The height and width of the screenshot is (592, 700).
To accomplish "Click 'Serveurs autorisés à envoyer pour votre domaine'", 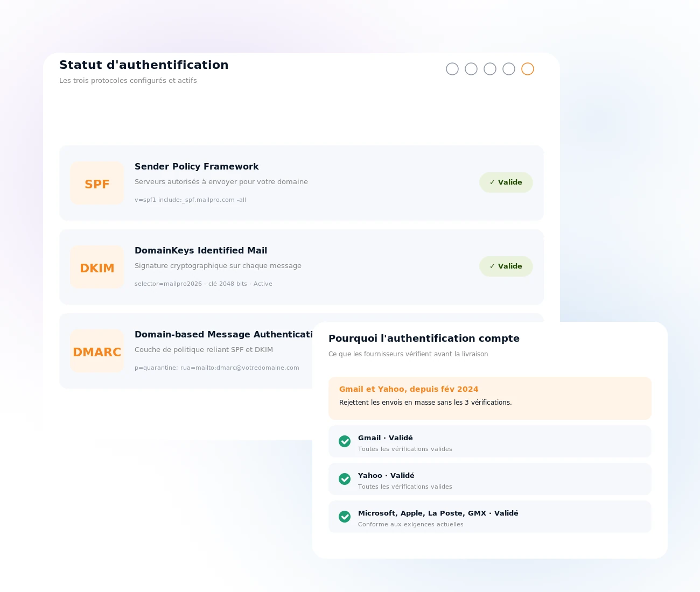I will pyautogui.click(x=221, y=182).
